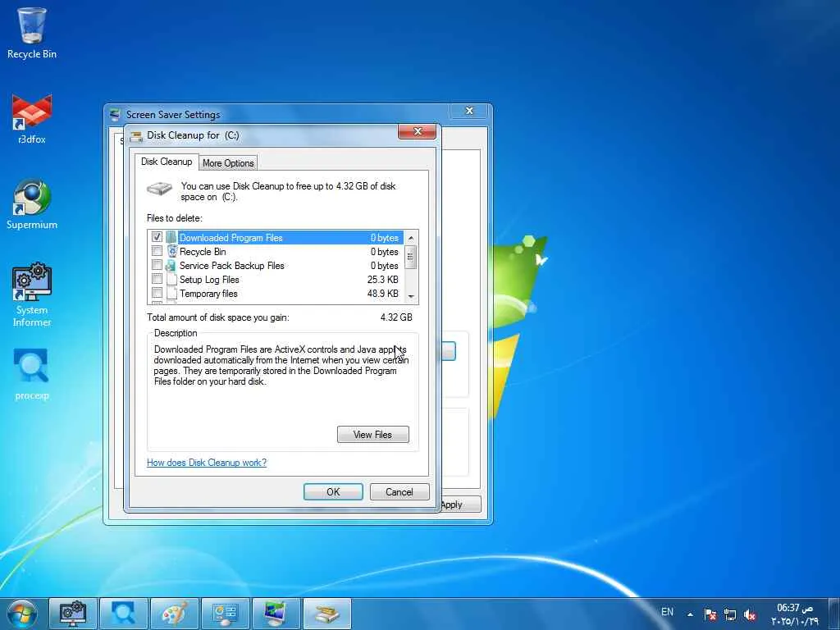
Task: Click the files list scrollbar thumb
Action: pos(411,257)
